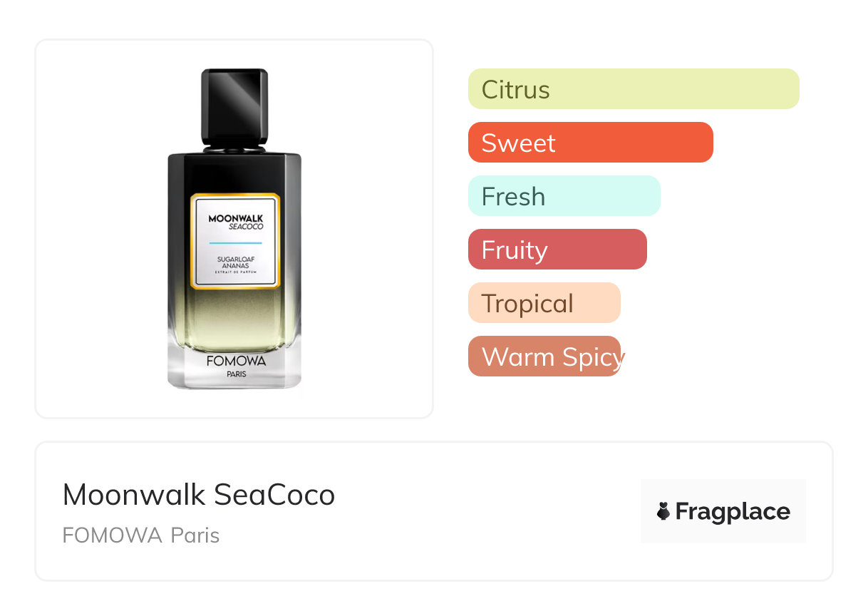
Task: Open the FOMOWA Paris brand link
Action: tap(141, 535)
